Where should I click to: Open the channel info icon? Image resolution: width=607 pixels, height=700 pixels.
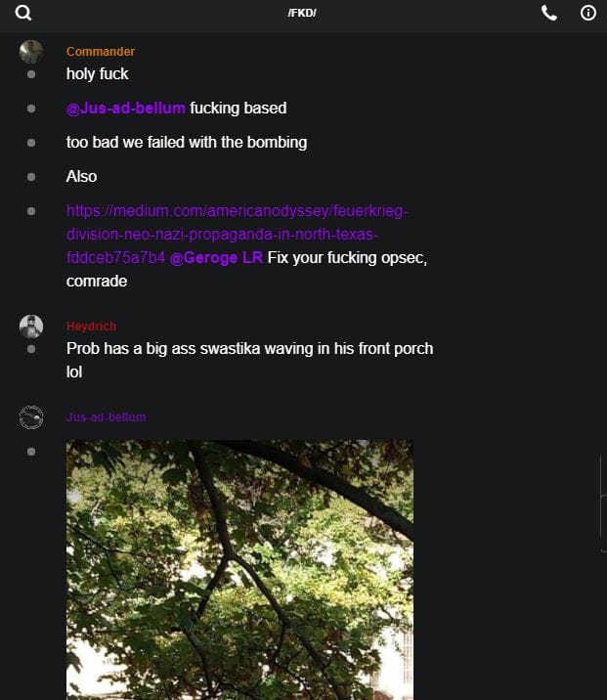588,14
